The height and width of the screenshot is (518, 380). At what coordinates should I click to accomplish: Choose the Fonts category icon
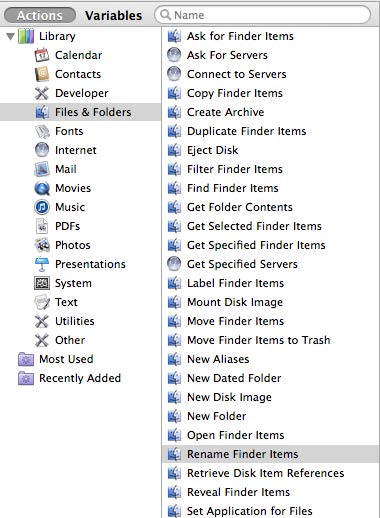(x=42, y=131)
